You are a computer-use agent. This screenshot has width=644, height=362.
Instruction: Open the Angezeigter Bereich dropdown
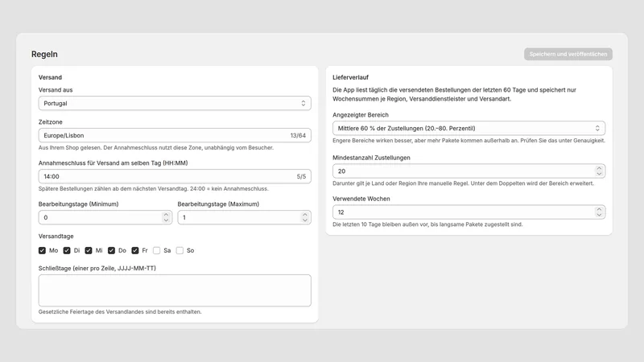pos(469,129)
